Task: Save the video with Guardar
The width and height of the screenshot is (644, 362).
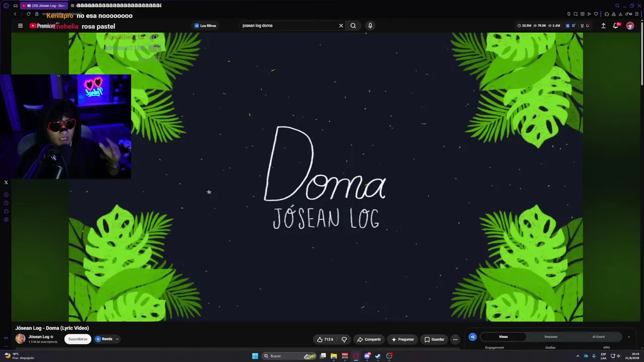Action: click(x=434, y=339)
